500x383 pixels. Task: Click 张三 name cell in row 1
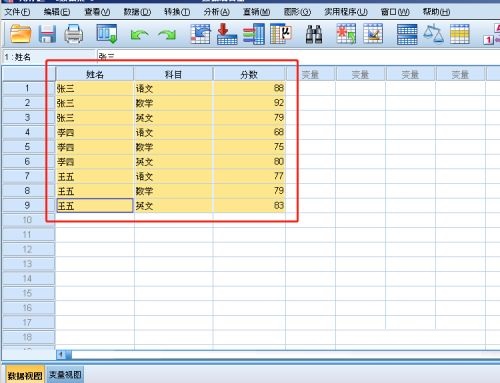click(95, 89)
